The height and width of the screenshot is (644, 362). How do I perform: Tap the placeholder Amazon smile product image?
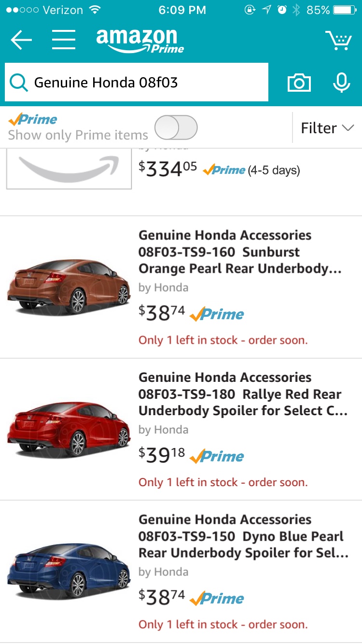pos(69,168)
